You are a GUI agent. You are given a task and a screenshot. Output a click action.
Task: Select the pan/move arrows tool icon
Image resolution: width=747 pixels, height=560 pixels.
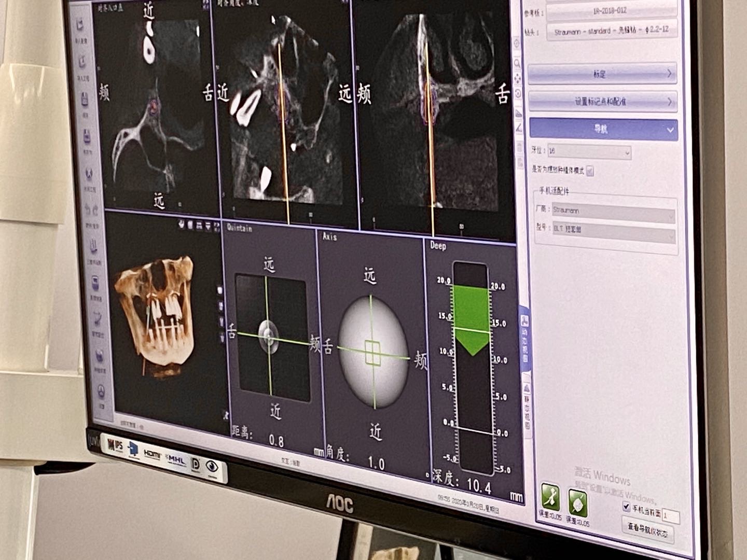pos(517,79)
